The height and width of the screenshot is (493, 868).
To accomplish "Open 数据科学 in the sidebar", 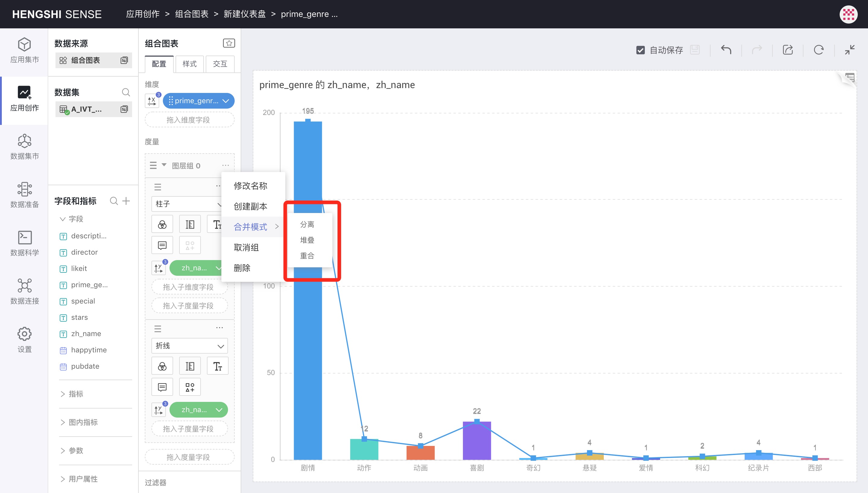I will click(x=24, y=243).
